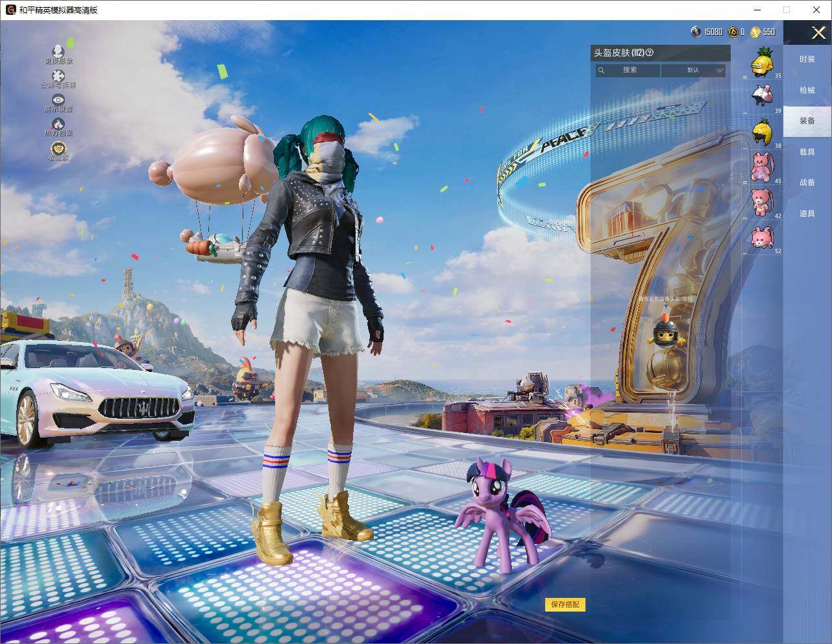Switch to the 时装 tab
Viewport: 832px width, 644px height.
pyautogui.click(x=807, y=59)
